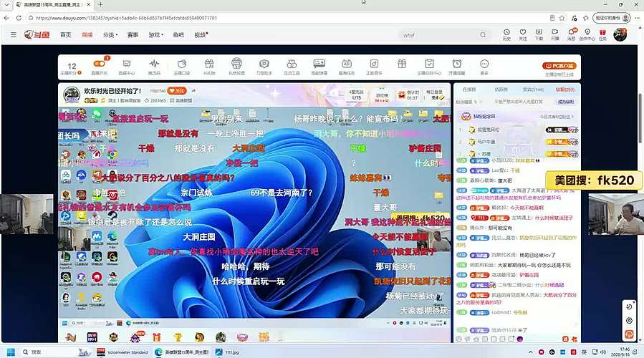Screen dimensions: 644x358
Task: Open the 礼物投票 gift vote icon
Action: (x=236, y=67)
